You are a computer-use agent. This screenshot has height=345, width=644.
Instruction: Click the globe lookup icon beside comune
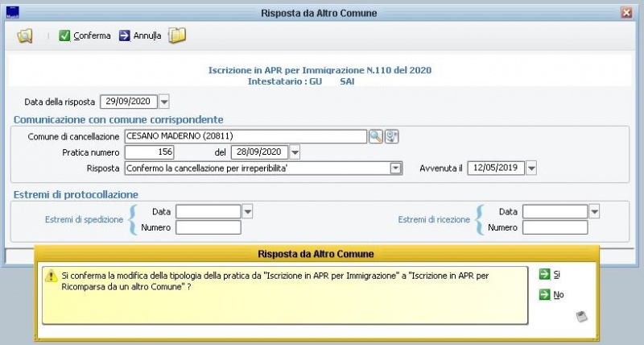(x=391, y=136)
